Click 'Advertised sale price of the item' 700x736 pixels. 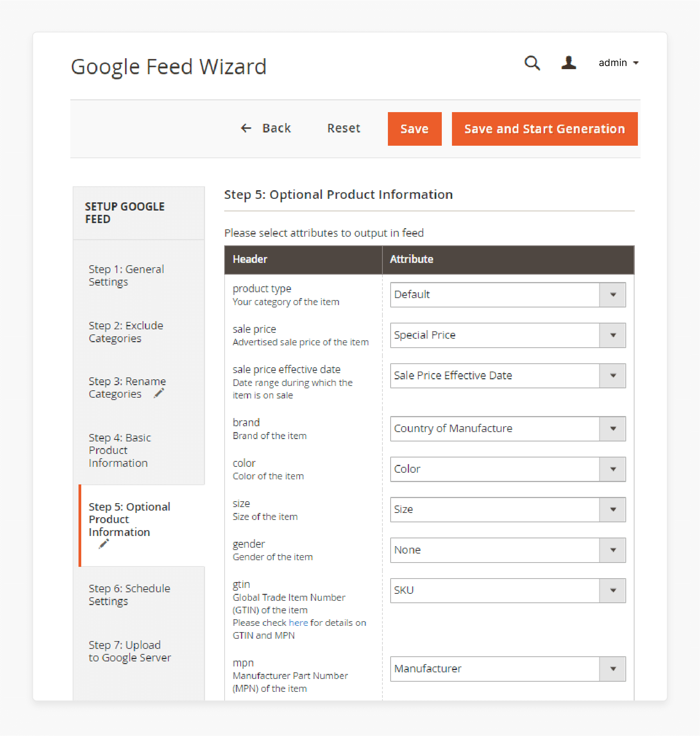click(x=301, y=342)
